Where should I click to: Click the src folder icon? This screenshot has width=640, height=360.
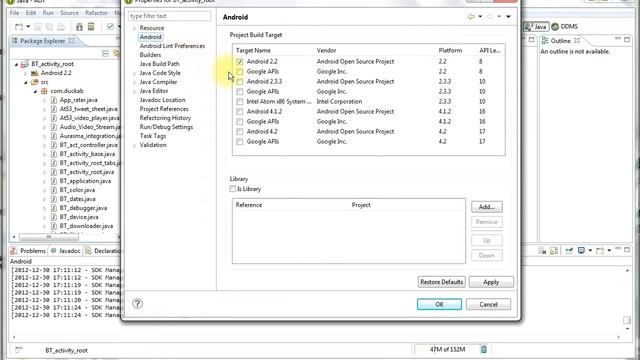point(35,82)
